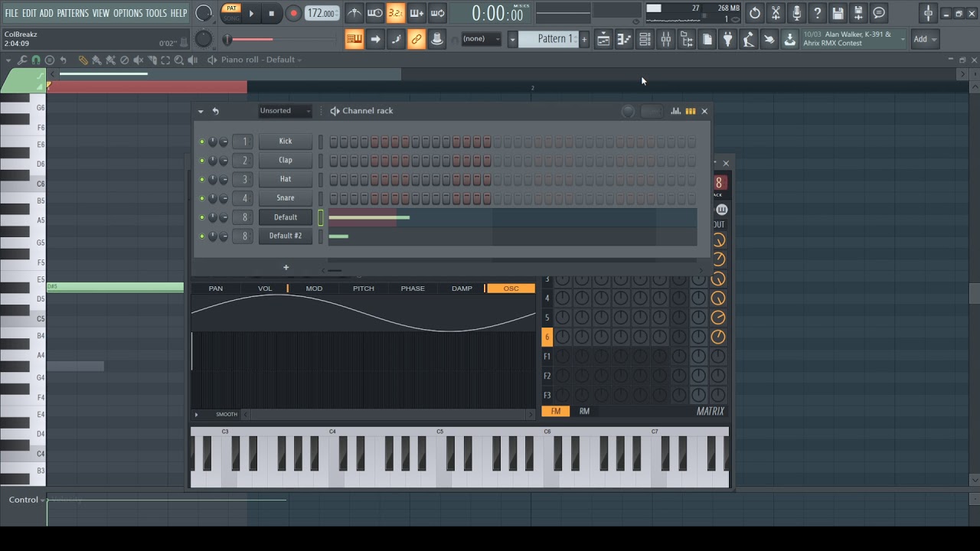Open the audio editor scissors icon
Viewport: 980px width, 551px height.
pyautogui.click(x=776, y=13)
